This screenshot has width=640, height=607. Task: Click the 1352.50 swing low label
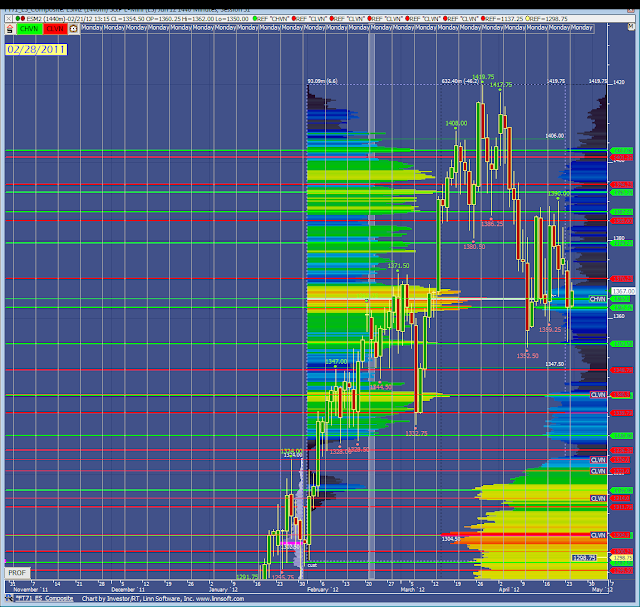[x=528, y=356]
